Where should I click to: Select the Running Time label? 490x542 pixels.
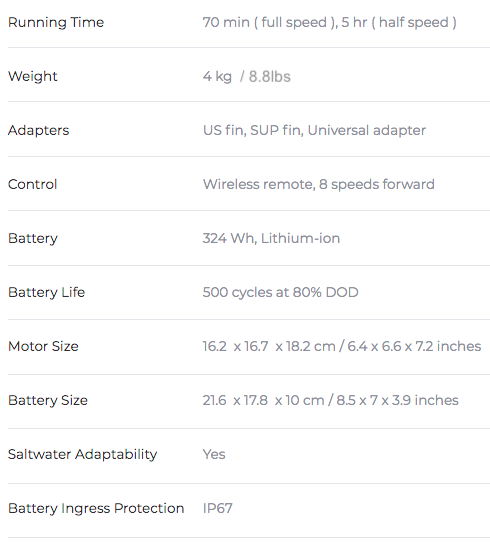pos(56,22)
